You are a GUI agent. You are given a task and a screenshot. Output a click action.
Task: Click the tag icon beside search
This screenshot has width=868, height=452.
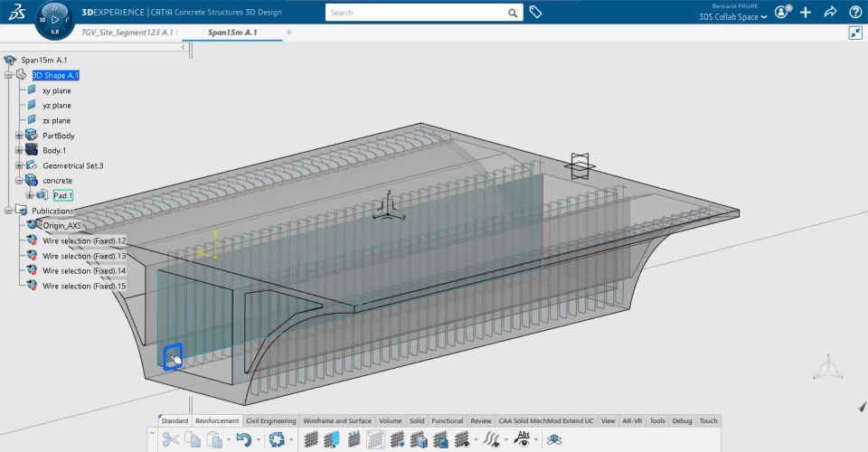pos(535,13)
